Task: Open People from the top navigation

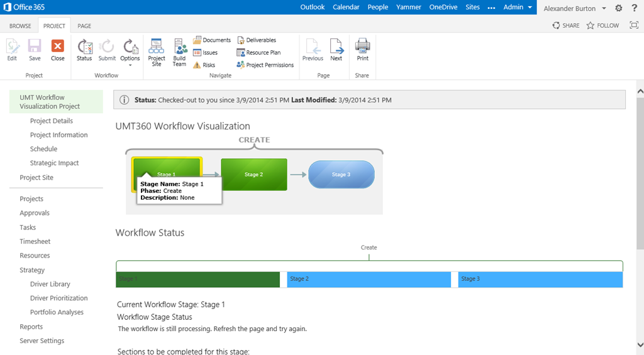Action: pyautogui.click(x=378, y=7)
